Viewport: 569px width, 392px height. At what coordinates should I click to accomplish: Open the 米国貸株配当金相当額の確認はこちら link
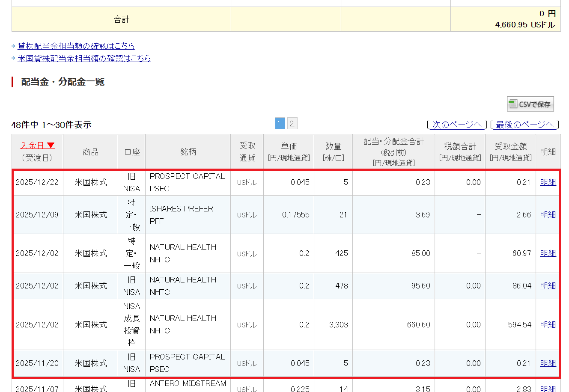[x=84, y=58]
